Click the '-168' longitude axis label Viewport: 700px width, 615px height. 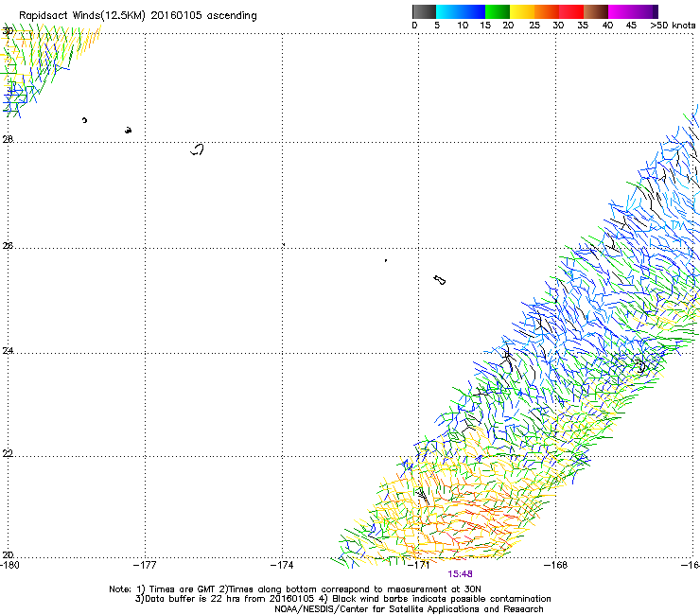[556, 566]
